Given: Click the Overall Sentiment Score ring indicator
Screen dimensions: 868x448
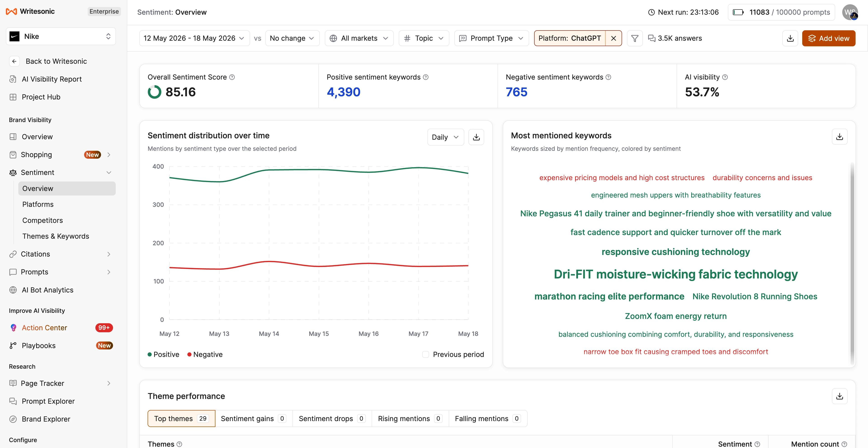Looking at the screenshot, I should tap(154, 92).
